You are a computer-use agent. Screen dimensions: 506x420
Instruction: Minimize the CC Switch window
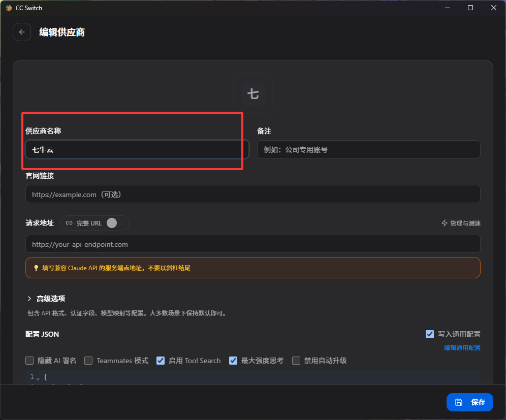tap(447, 8)
